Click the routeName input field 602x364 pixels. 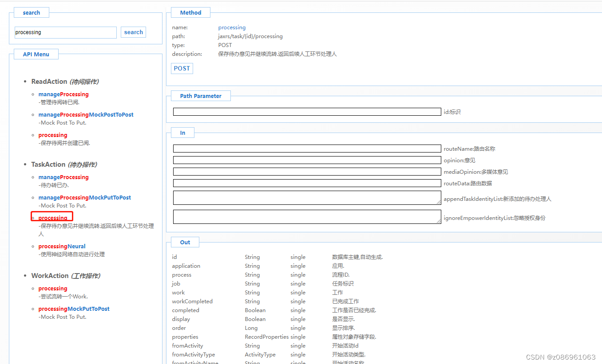click(307, 149)
